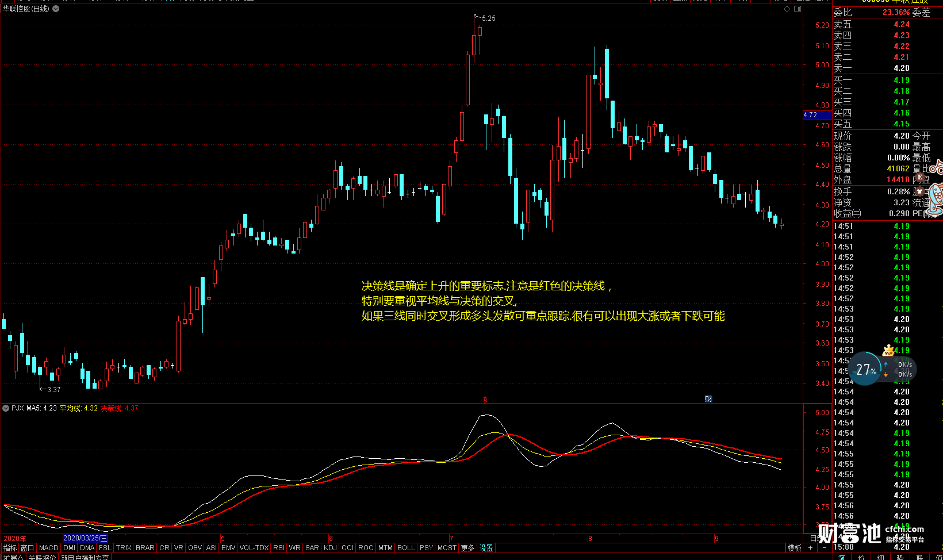The height and width of the screenshot is (560, 943).
Task: Click the 27% network speed floating widget
Action: click(882, 369)
